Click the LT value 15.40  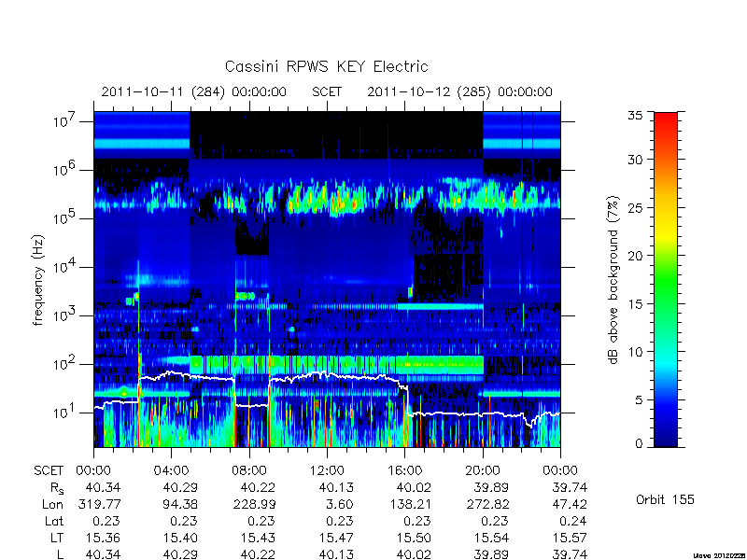click(179, 538)
